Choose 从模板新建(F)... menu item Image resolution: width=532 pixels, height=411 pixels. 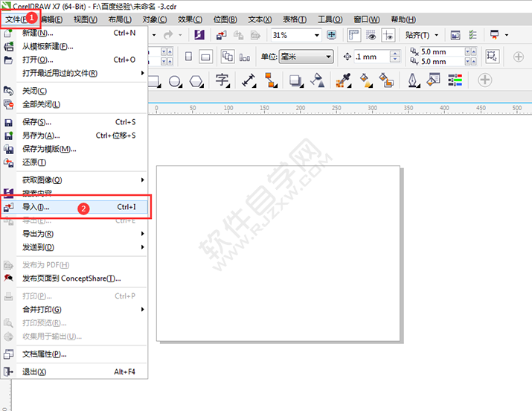pos(74,46)
